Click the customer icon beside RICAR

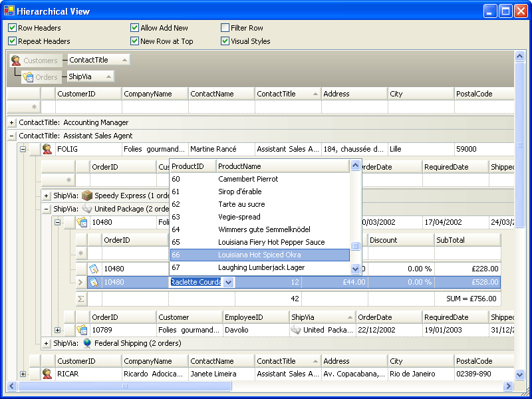point(47,374)
